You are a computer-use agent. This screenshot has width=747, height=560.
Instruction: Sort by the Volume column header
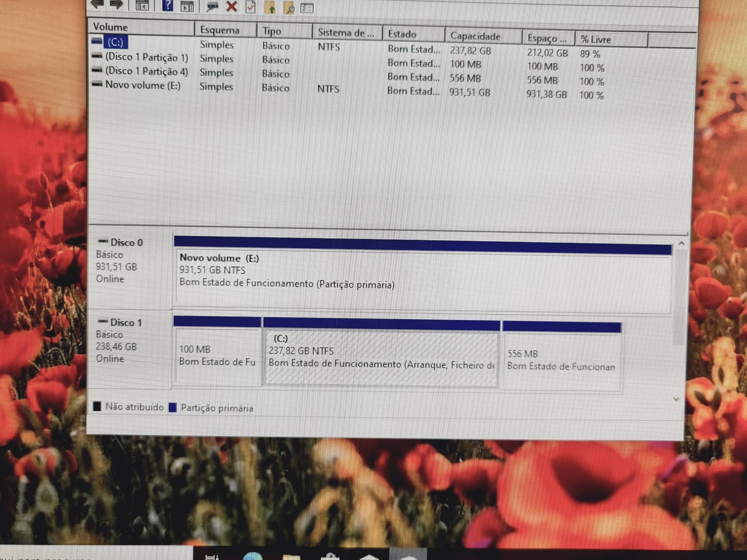(142, 27)
